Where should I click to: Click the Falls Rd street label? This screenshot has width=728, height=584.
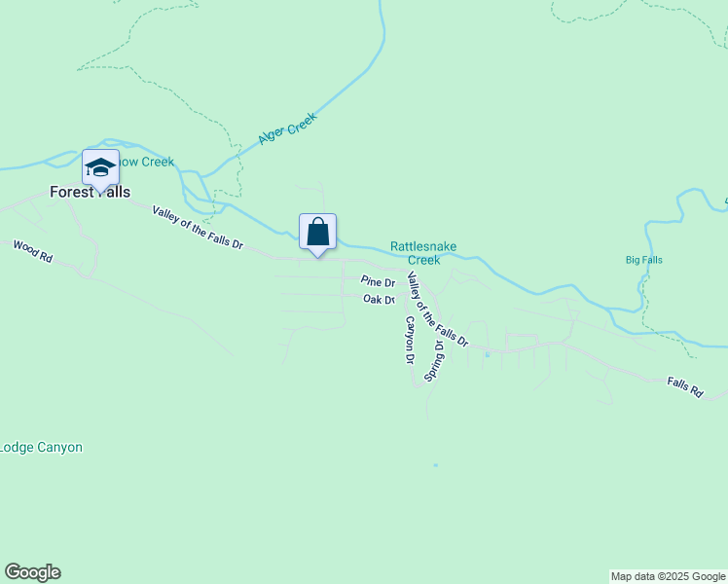[685, 387]
